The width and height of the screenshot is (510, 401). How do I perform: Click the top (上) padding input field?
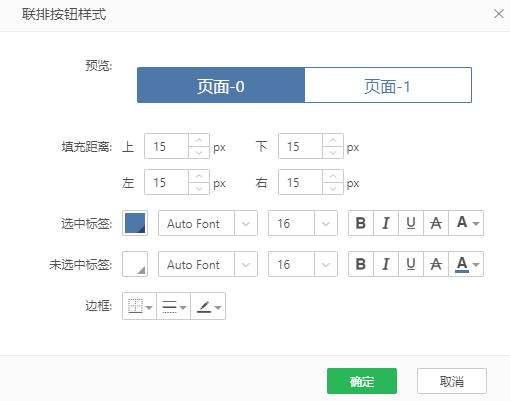(166, 146)
